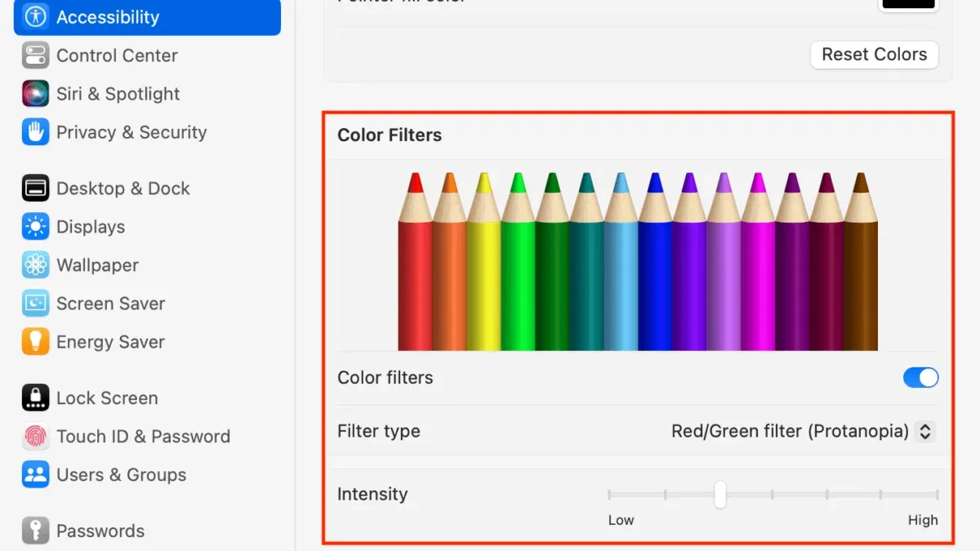Set Intensity slider to High end
Viewport: 980px width, 551px height.
pyautogui.click(x=937, y=495)
